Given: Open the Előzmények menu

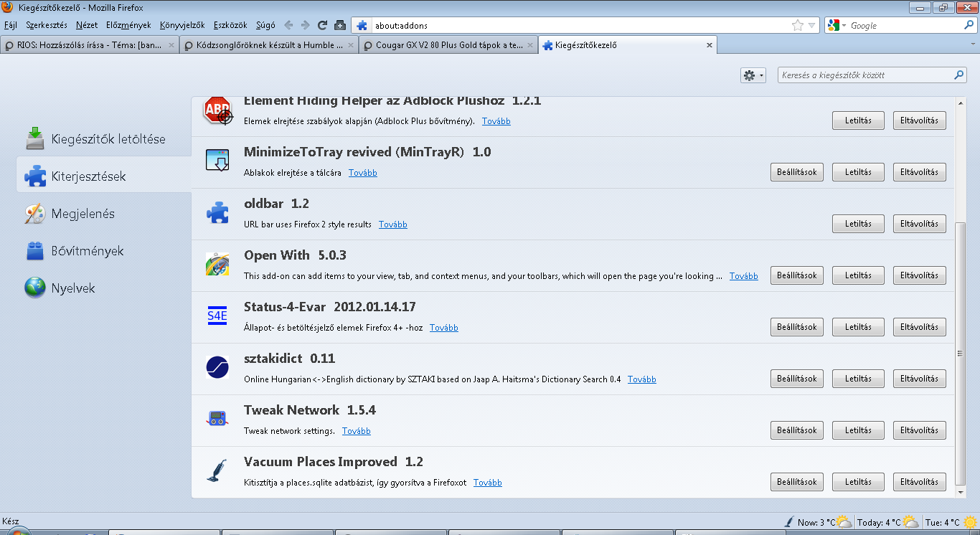Looking at the screenshot, I should point(128,25).
